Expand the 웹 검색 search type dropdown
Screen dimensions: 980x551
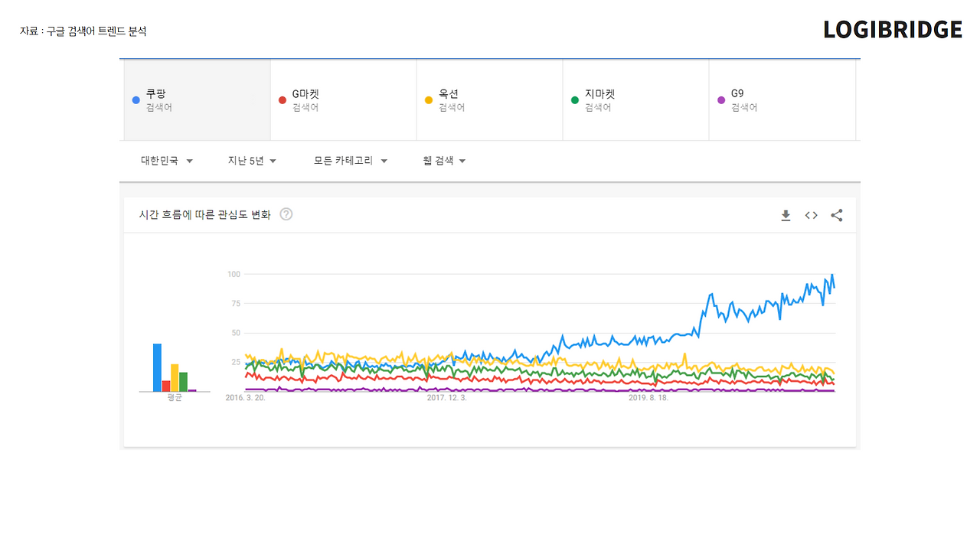444,161
